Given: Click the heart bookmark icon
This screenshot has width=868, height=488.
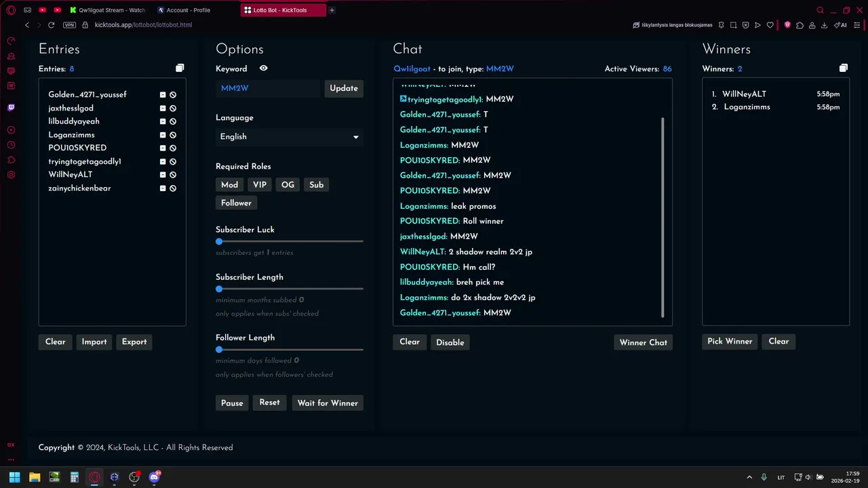Looking at the screenshot, I should click(770, 25).
